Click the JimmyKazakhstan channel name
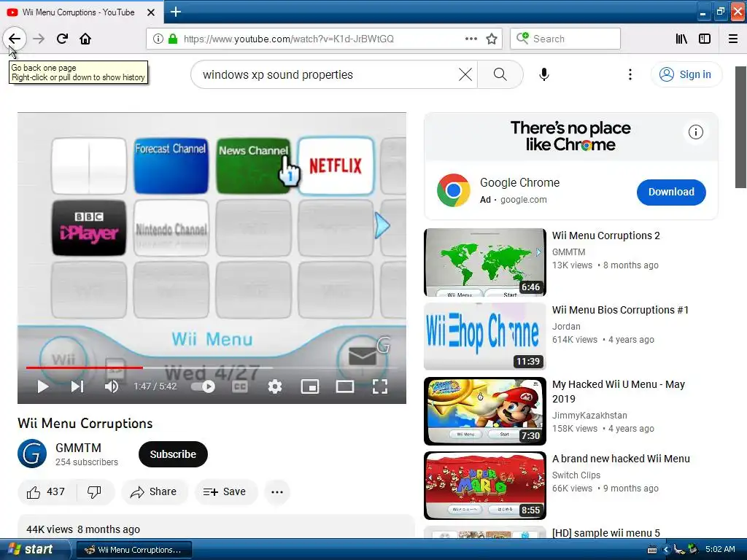 tap(589, 415)
